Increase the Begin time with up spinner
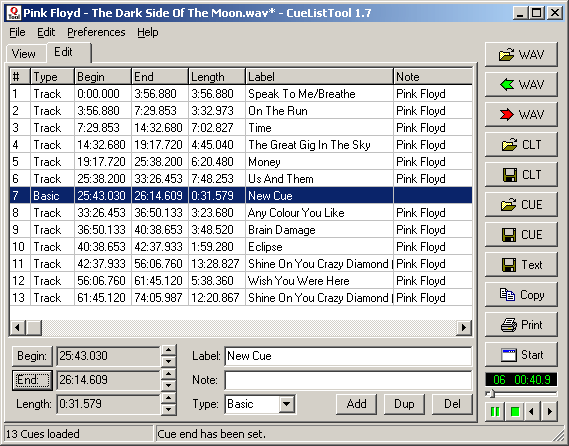569x446 pixels. 168,350
